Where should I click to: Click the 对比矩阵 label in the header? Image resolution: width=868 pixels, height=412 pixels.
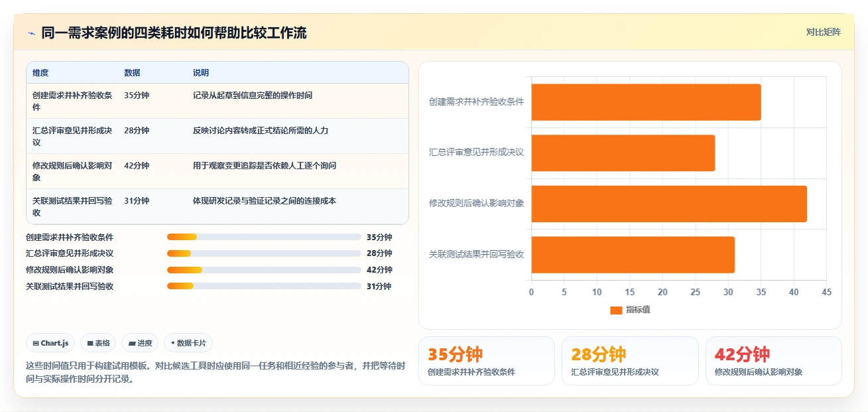[x=823, y=32]
